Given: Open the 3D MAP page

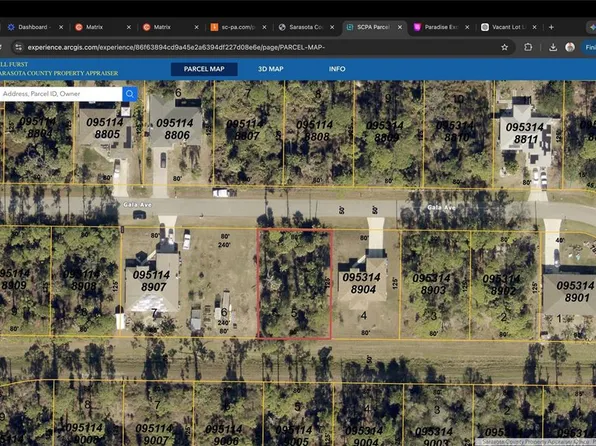Looking at the screenshot, I should tap(271, 69).
